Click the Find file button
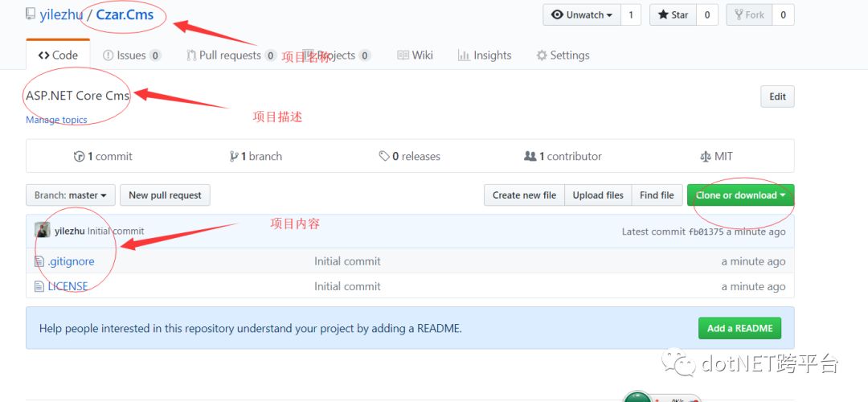This screenshot has width=868, height=402. [657, 195]
